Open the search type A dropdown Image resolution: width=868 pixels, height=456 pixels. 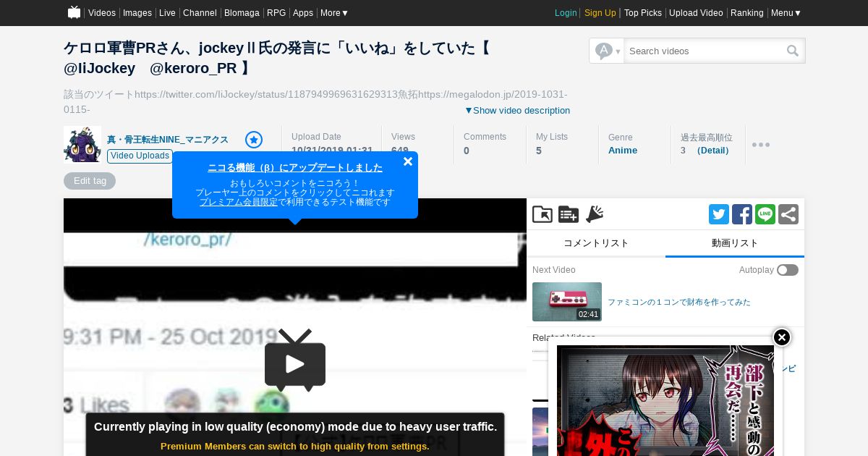607,51
